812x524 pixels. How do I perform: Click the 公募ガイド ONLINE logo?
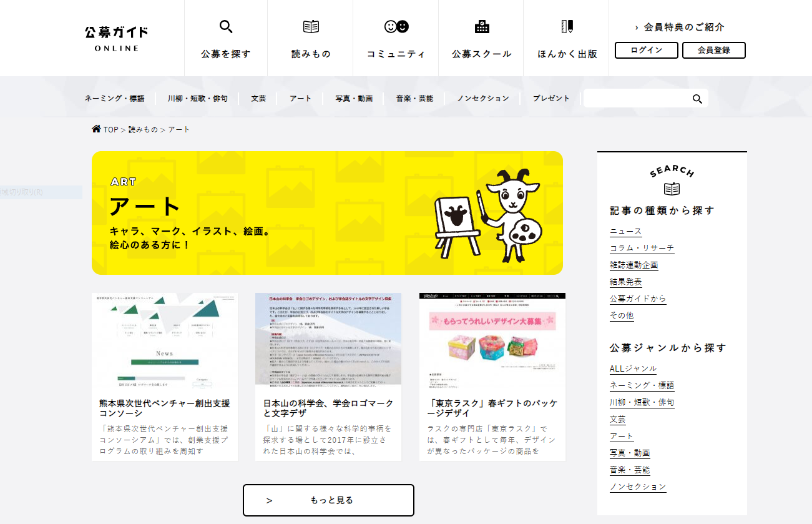117,38
